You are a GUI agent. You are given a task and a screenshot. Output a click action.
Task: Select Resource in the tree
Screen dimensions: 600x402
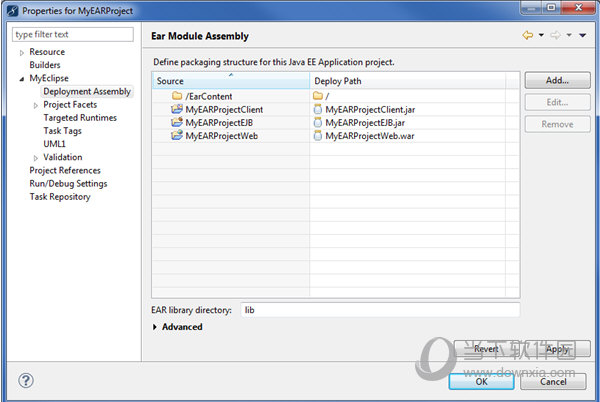[x=47, y=52]
